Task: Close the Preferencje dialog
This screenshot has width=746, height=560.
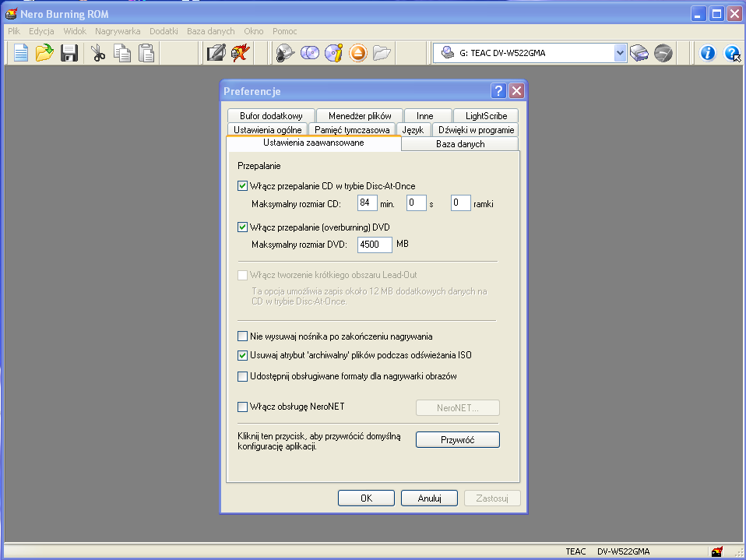Action: (x=516, y=91)
